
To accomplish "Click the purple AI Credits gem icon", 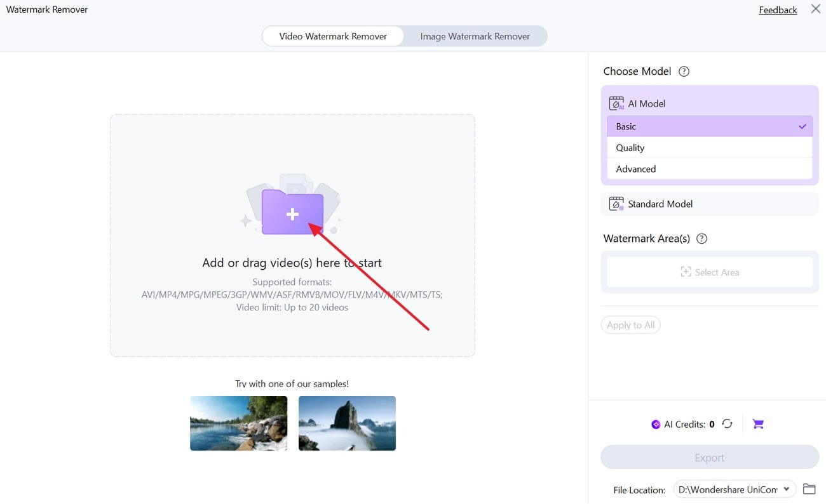I will pos(656,423).
